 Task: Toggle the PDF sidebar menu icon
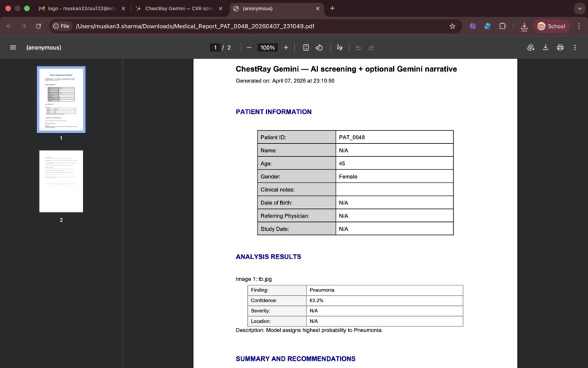[x=12, y=47]
